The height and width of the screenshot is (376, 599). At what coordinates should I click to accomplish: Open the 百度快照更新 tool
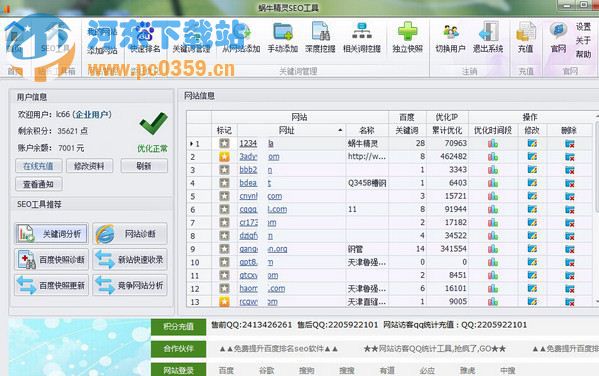click(x=52, y=285)
